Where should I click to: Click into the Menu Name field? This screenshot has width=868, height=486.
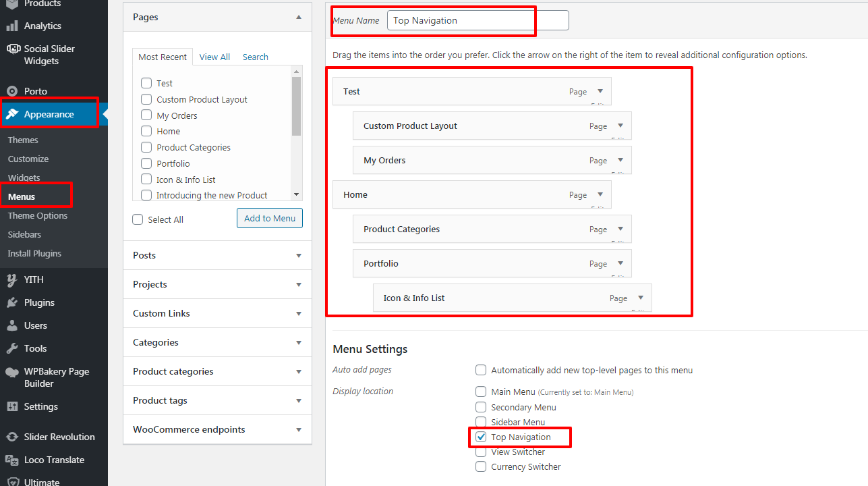478,20
